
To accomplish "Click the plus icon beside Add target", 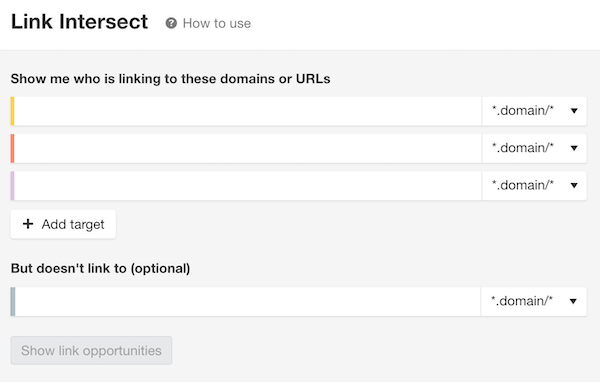I will coord(28,224).
